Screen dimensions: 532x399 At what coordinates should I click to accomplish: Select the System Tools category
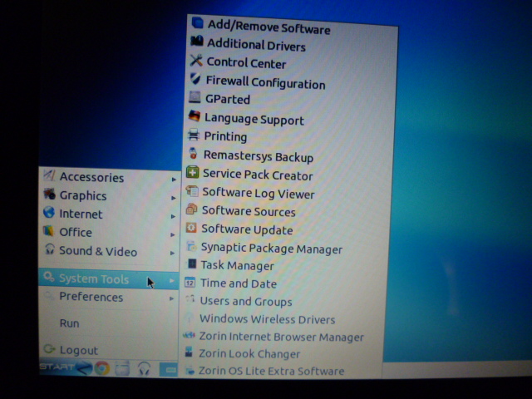[109, 279]
